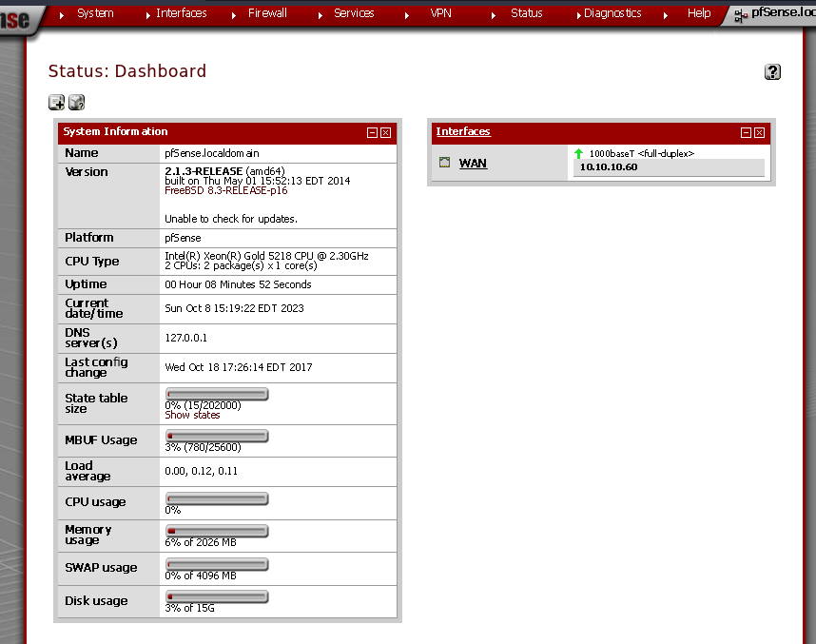Click the load average values 0.00, 0.12, 0.11

tap(201, 471)
